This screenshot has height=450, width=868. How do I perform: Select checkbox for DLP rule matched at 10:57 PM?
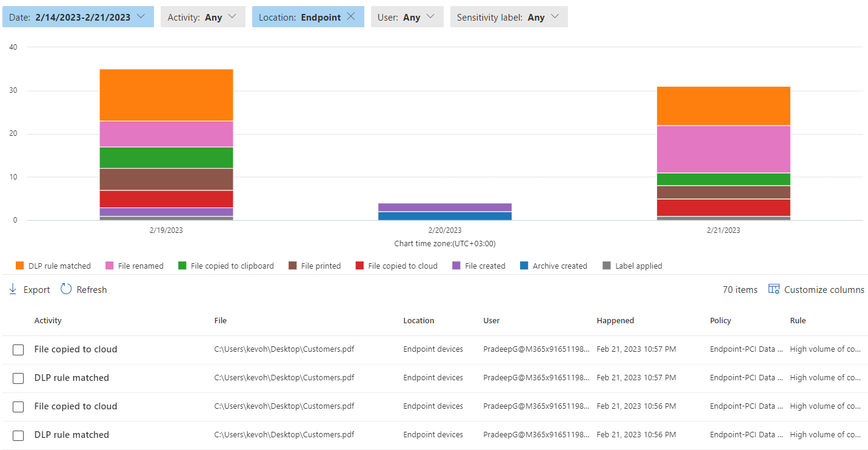[18, 378]
